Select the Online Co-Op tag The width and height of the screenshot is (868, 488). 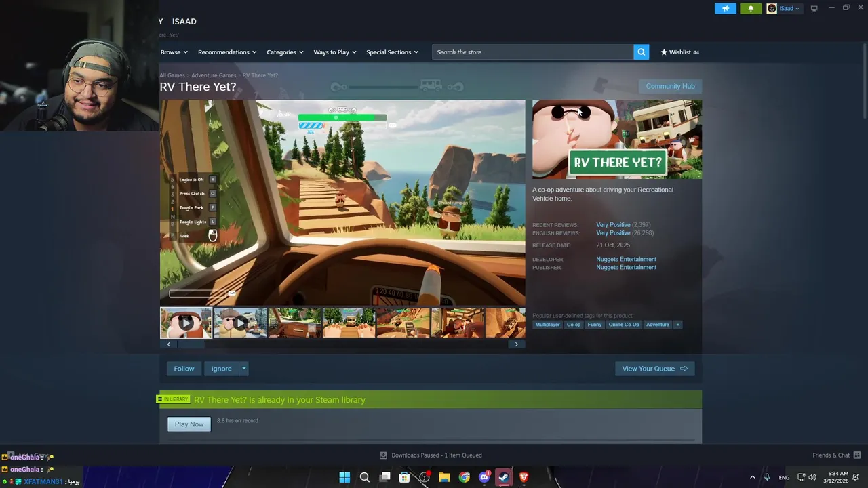pyautogui.click(x=624, y=325)
